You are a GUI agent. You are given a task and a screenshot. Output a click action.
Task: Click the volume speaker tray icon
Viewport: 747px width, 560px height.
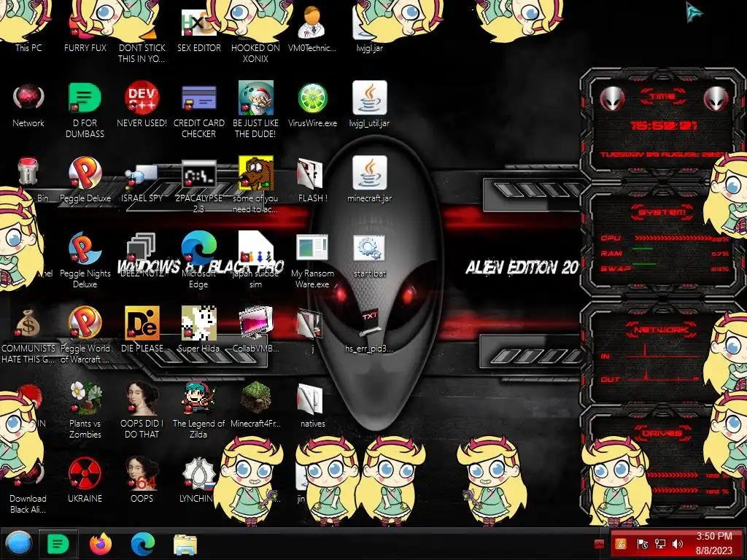point(678,544)
